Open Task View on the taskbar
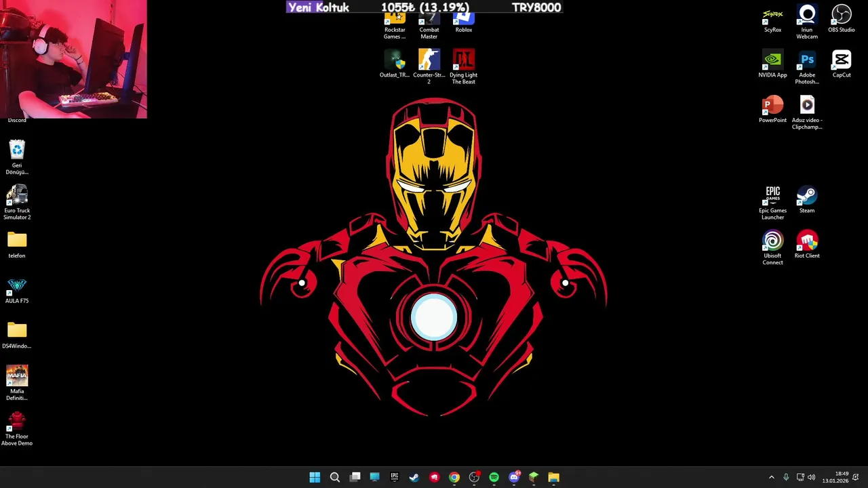The height and width of the screenshot is (488, 868). [355, 477]
